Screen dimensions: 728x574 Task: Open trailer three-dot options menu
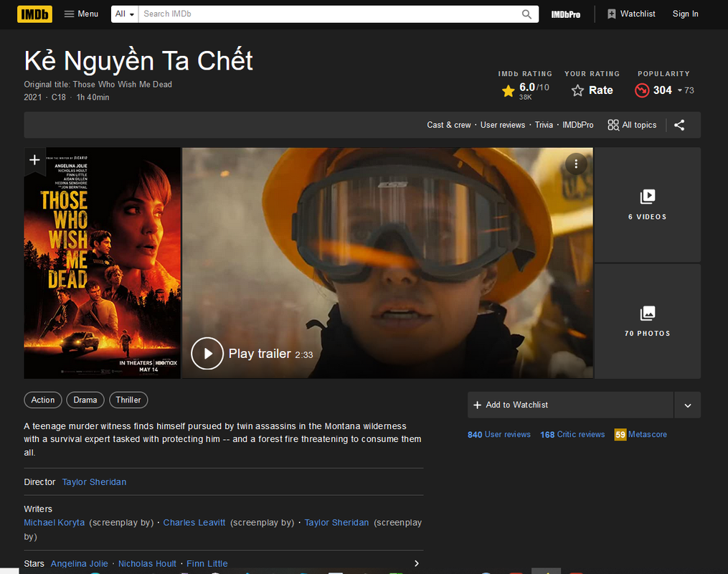point(576,164)
